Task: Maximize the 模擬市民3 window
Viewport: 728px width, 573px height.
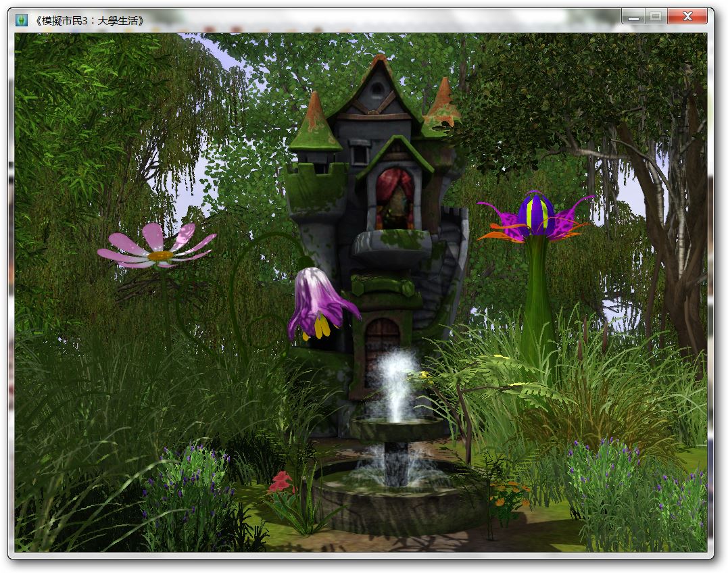Action: click(x=656, y=17)
